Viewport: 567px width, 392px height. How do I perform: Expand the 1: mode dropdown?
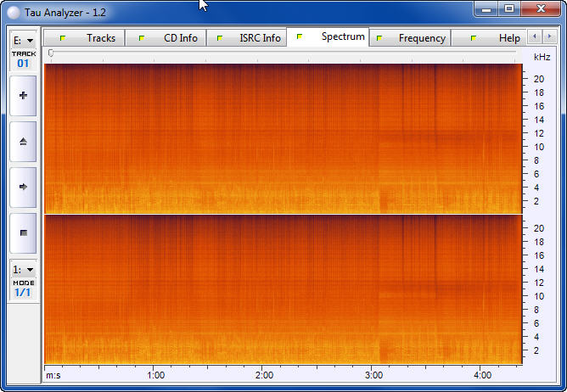pyautogui.click(x=23, y=269)
